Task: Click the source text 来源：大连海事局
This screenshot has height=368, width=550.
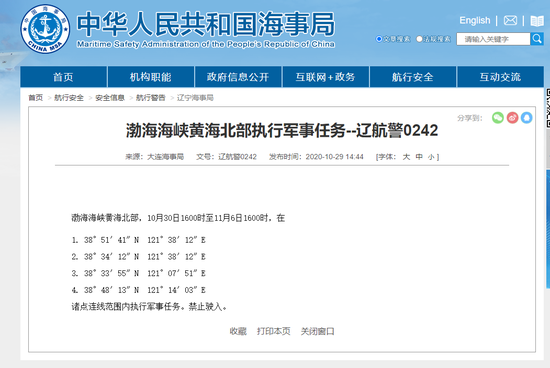Action: coord(155,157)
